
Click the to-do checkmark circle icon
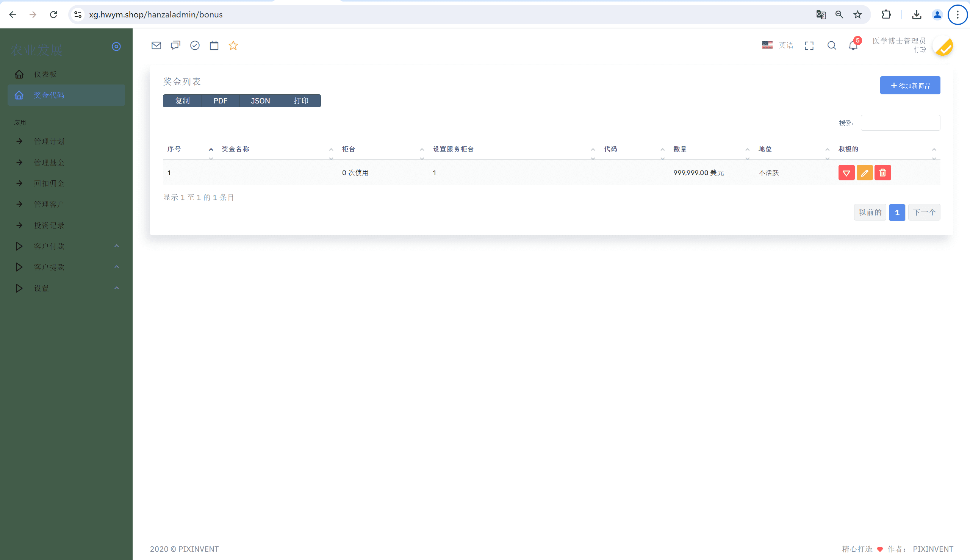click(195, 45)
